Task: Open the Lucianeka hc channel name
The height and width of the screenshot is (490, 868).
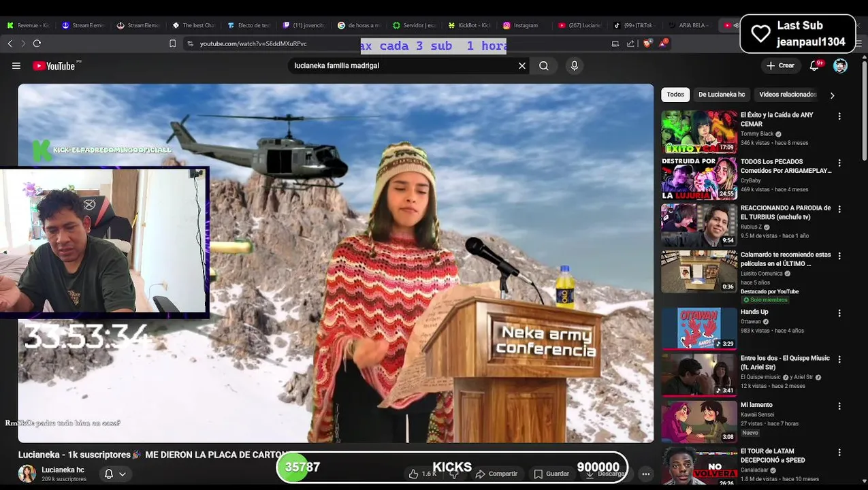Action: click(63, 470)
